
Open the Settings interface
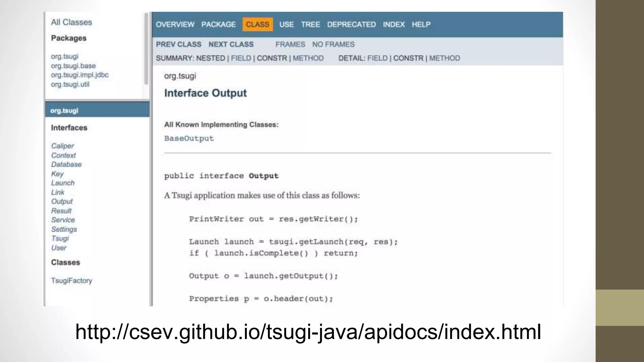pyautogui.click(x=64, y=229)
